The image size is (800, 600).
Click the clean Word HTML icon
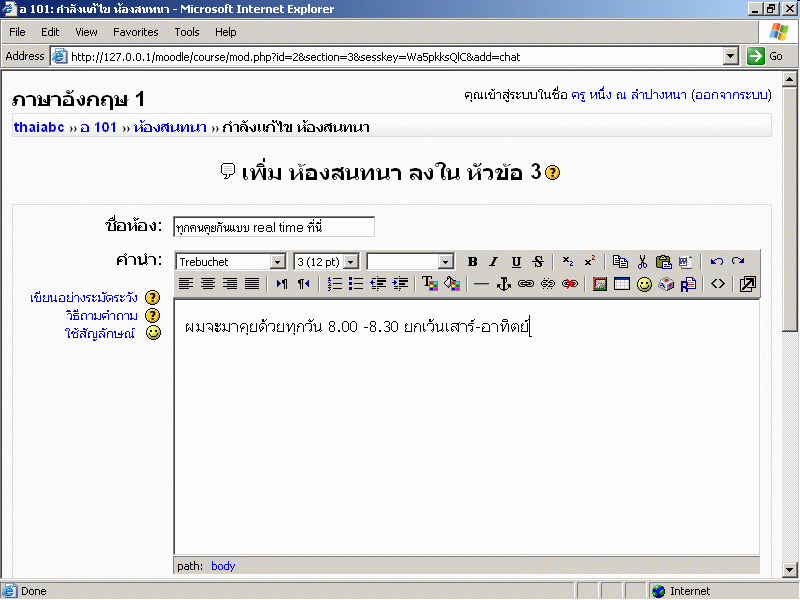(686, 262)
